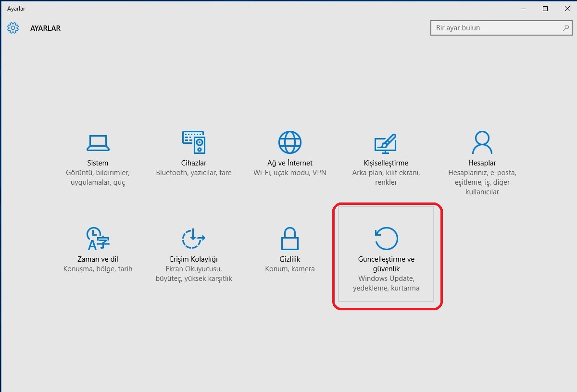577x392 pixels.
Task: Click the "Ağ ve İnternet" label
Action: pyautogui.click(x=290, y=163)
